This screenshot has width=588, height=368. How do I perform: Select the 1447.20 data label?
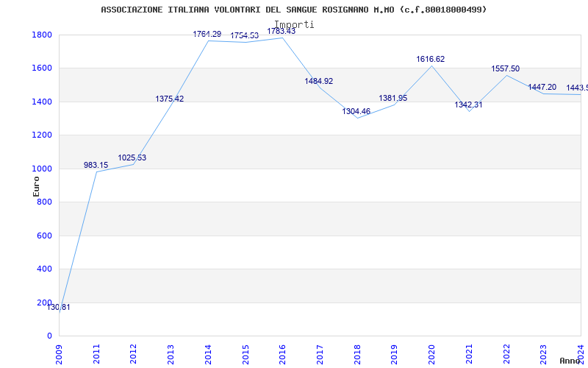click(x=542, y=87)
